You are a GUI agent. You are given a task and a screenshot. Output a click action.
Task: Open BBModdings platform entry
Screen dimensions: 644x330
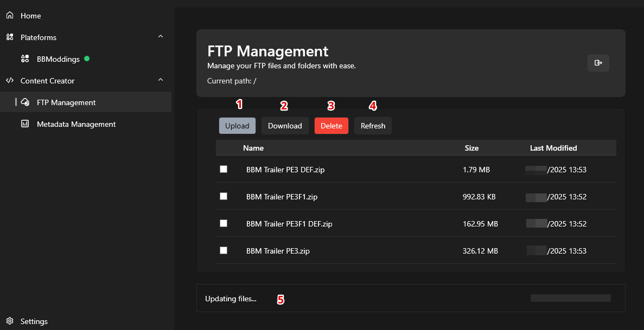58,59
